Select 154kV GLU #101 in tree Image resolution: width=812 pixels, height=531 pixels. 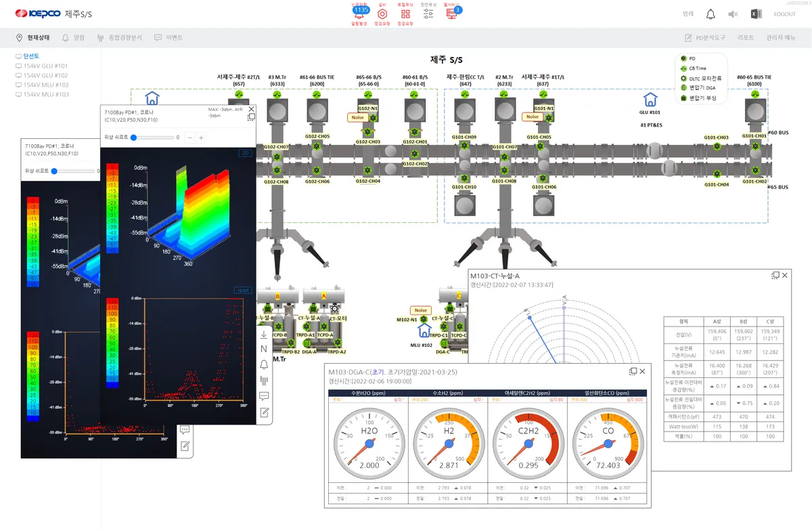(46, 66)
